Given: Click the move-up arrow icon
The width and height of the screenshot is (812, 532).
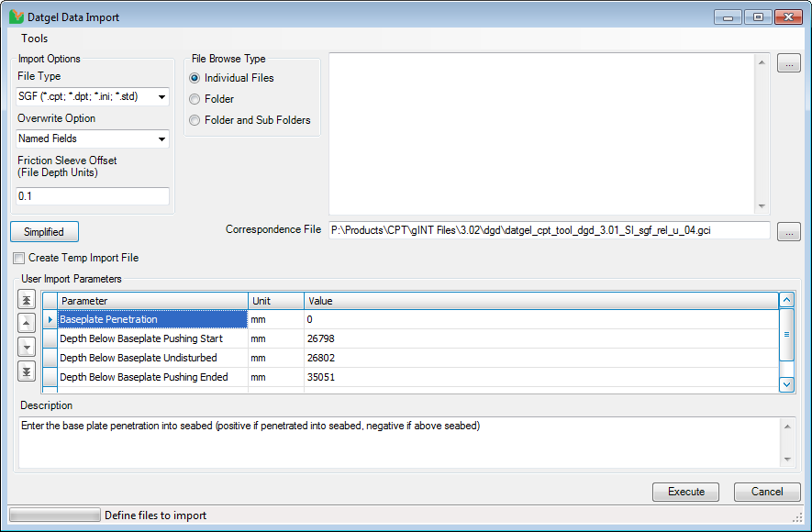Looking at the screenshot, I should pyautogui.click(x=27, y=322).
